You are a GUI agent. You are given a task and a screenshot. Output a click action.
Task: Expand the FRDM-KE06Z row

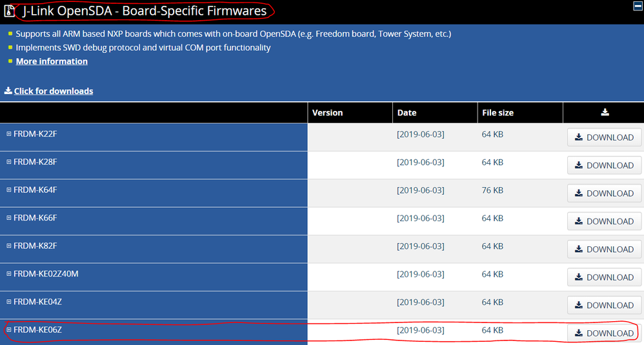[8, 330]
